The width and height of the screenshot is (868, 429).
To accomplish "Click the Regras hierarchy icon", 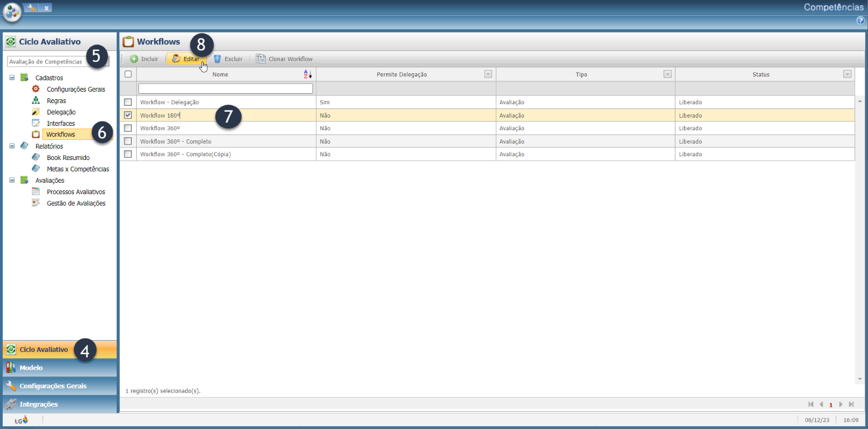I will pos(36,100).
